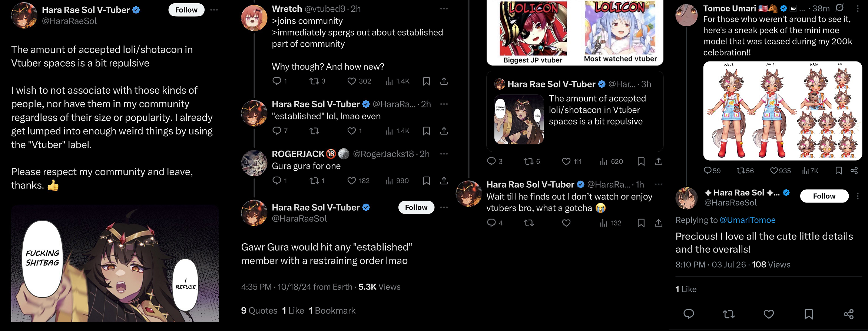Open the @UmariTomoe mention link

(748, 220)
